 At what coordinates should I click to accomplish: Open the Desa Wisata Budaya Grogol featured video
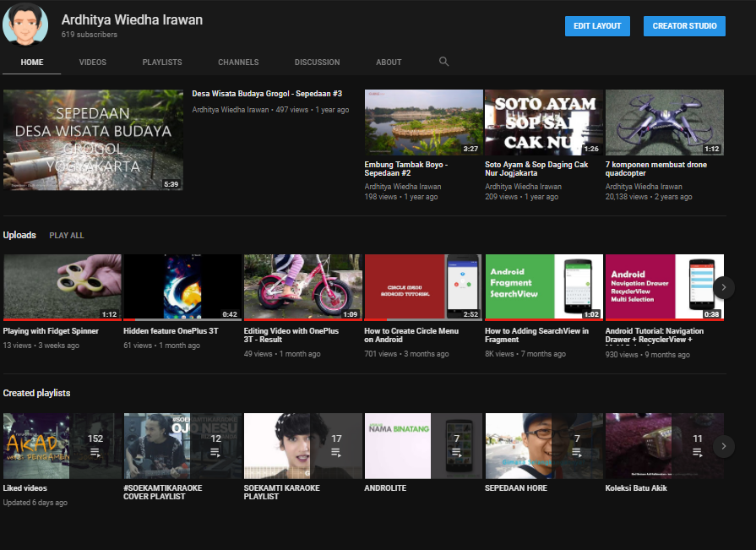click(94, 140)
